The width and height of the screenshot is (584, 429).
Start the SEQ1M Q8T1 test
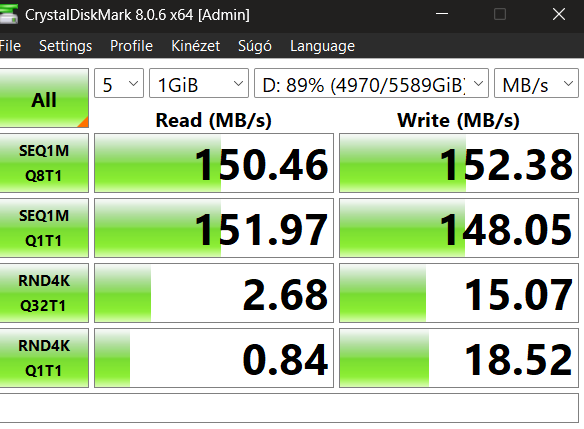44,163
